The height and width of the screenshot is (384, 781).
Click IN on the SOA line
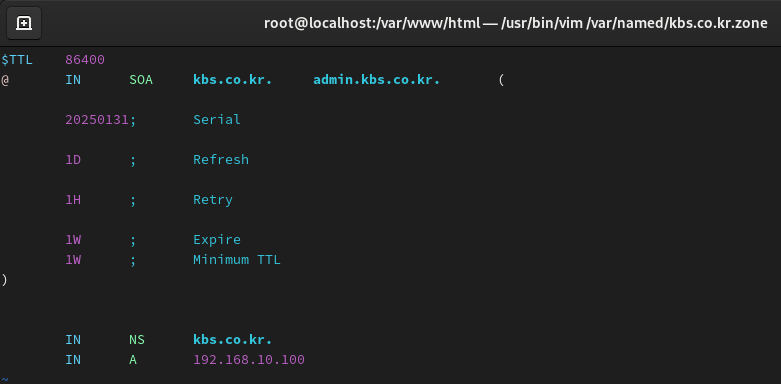point(73,80)
